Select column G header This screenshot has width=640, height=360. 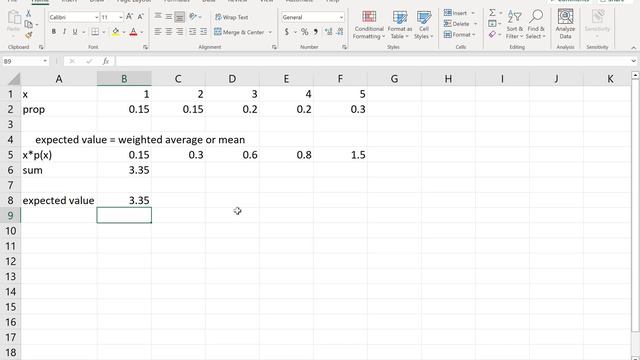[394, 79]
